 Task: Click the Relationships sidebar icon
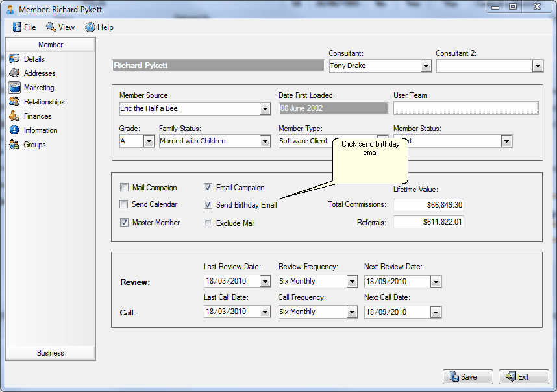[x=14, y=101]
